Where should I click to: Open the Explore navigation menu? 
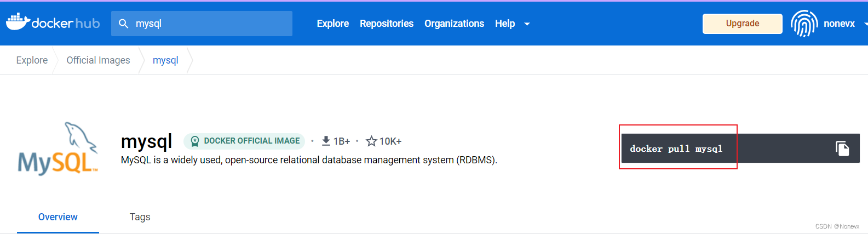332,24
